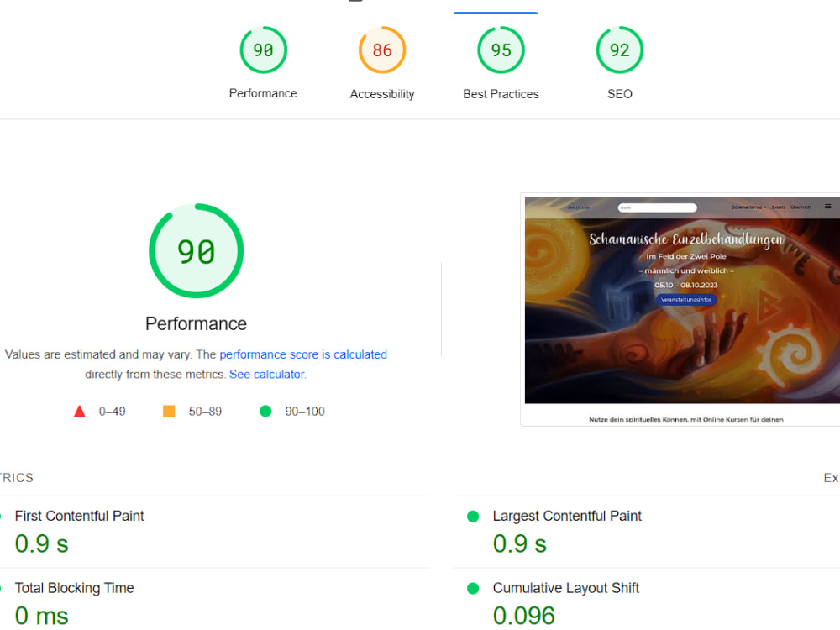Click the large Performance heading text

click(x=196, y=323)
